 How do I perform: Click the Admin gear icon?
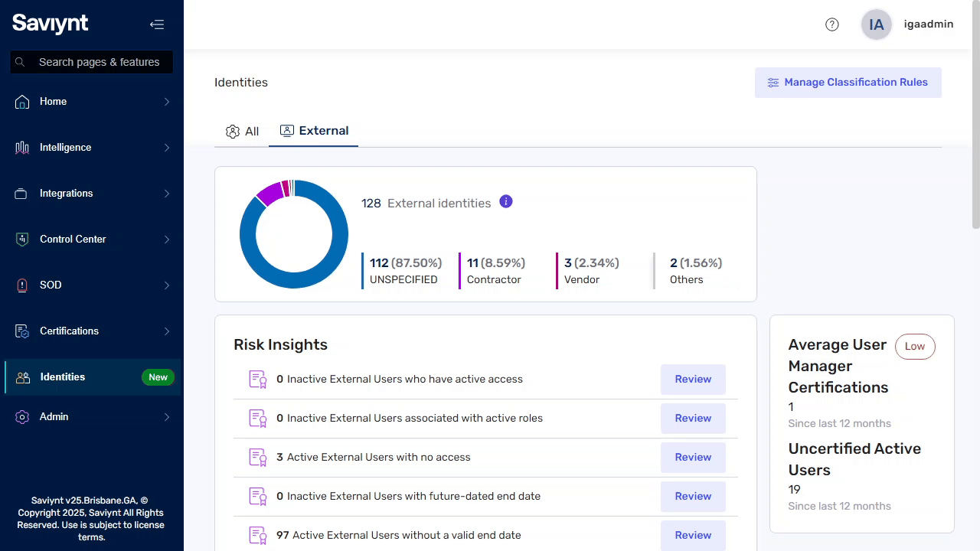22,417
